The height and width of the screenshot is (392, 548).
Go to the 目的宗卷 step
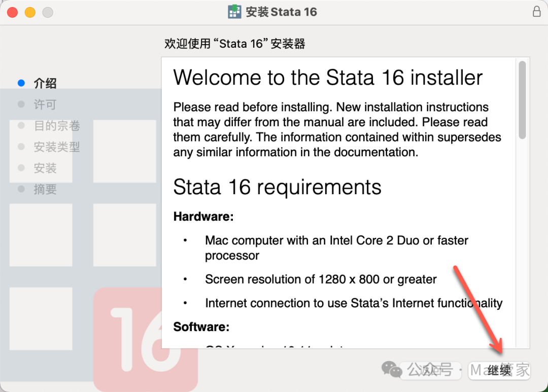click(x=57, y=126)
